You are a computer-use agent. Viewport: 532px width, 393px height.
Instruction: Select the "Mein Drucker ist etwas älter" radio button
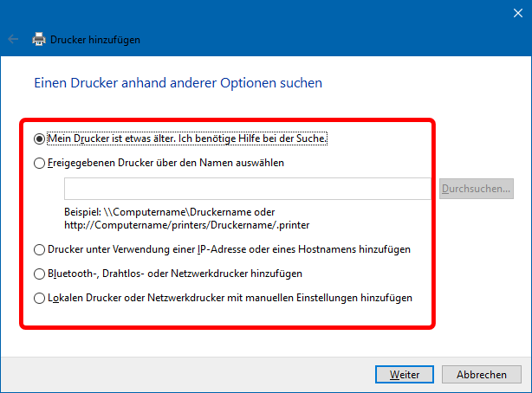pyautogui.click(x=38, y=138)
